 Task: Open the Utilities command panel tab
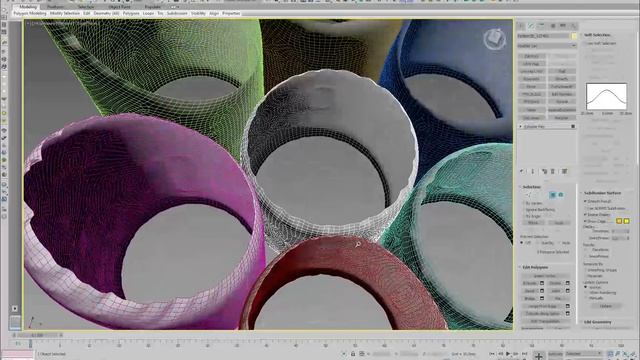click(573, 26)
